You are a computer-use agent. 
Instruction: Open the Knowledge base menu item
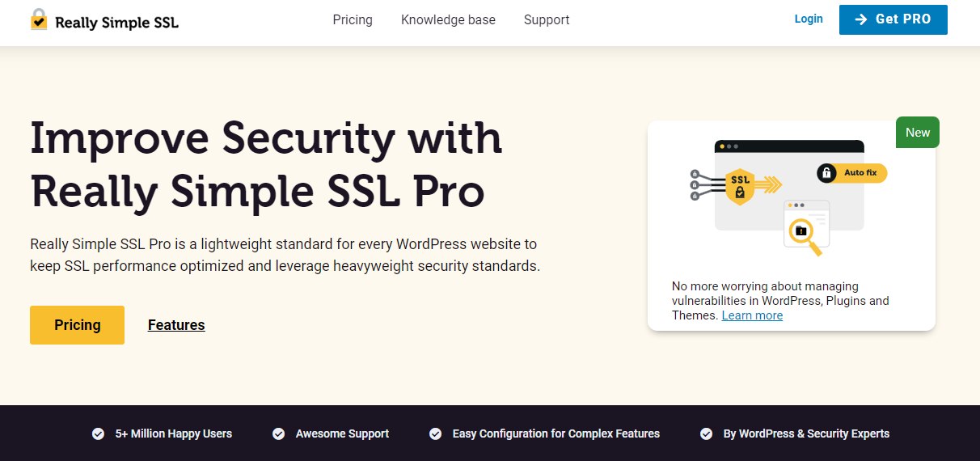pos(448,19)
